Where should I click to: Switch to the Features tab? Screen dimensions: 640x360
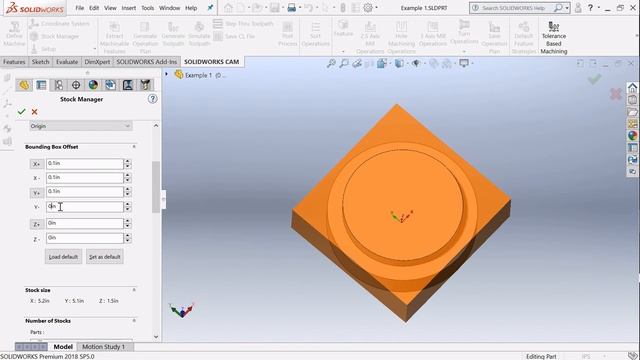click(14, 62)
